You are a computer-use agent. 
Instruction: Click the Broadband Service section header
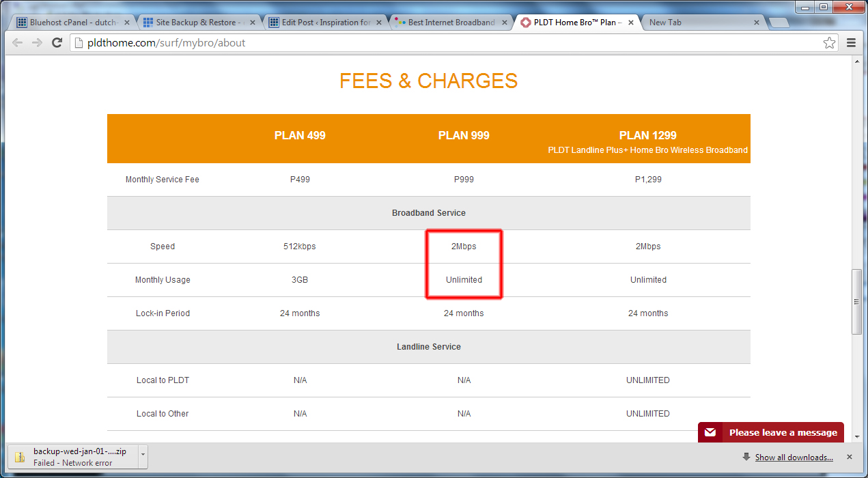point(429,213)
